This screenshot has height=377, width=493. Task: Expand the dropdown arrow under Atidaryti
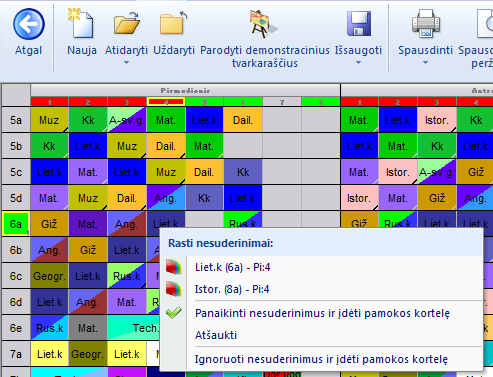click(126, 62)
